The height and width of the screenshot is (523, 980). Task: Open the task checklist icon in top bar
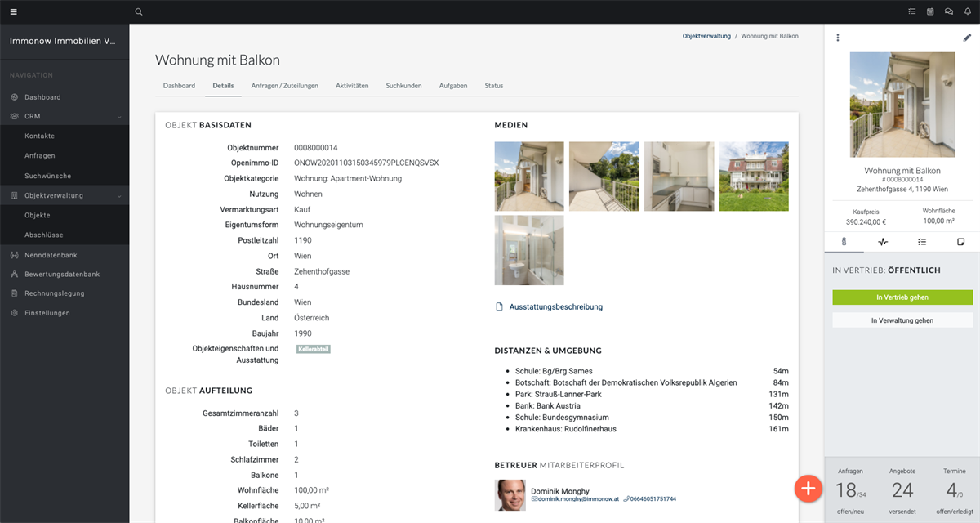pyautogui.click(x=912, y=11)
